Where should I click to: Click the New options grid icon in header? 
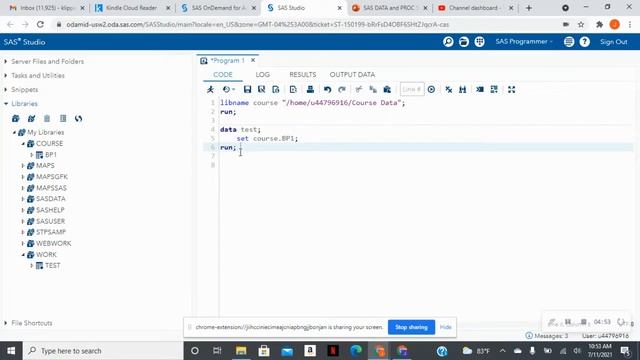[479, 42]
